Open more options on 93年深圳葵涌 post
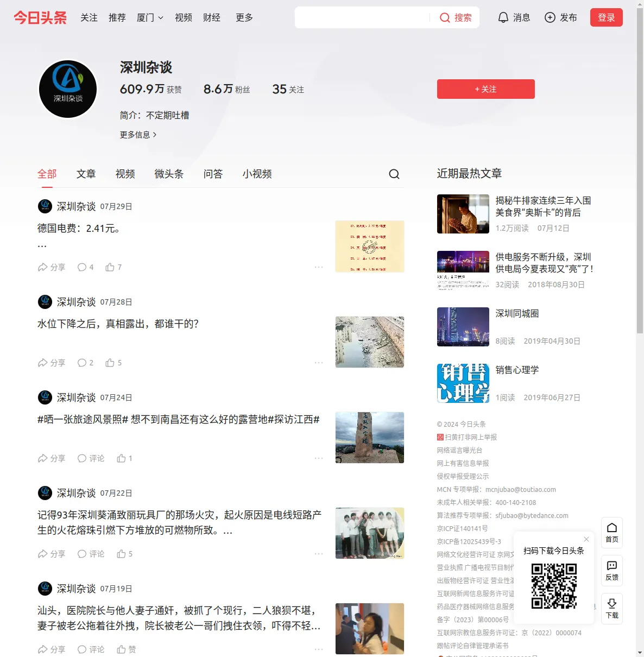This screenshot has height=657, width=644. (x=319, y=554)
